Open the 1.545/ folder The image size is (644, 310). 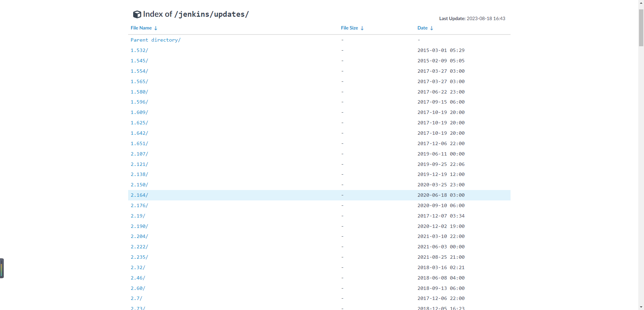pos(140,61)
